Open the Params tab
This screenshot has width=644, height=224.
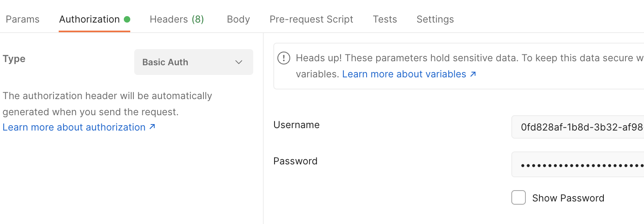[x=23, y=19]
